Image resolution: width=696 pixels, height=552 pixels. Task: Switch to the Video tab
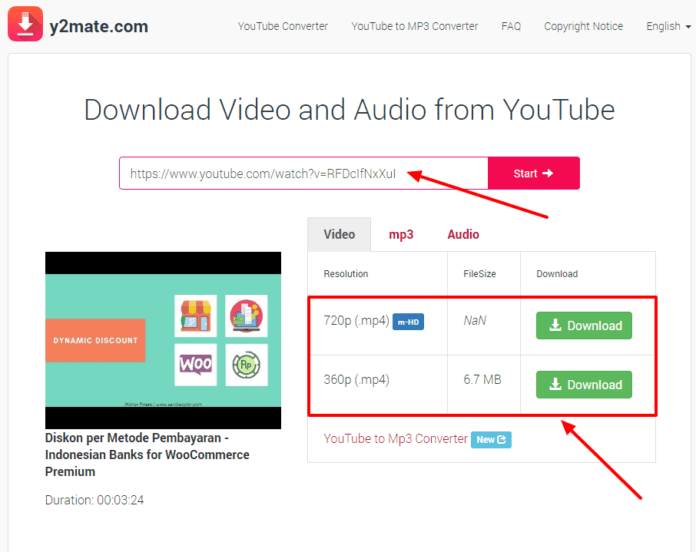[x=339, y=234]
